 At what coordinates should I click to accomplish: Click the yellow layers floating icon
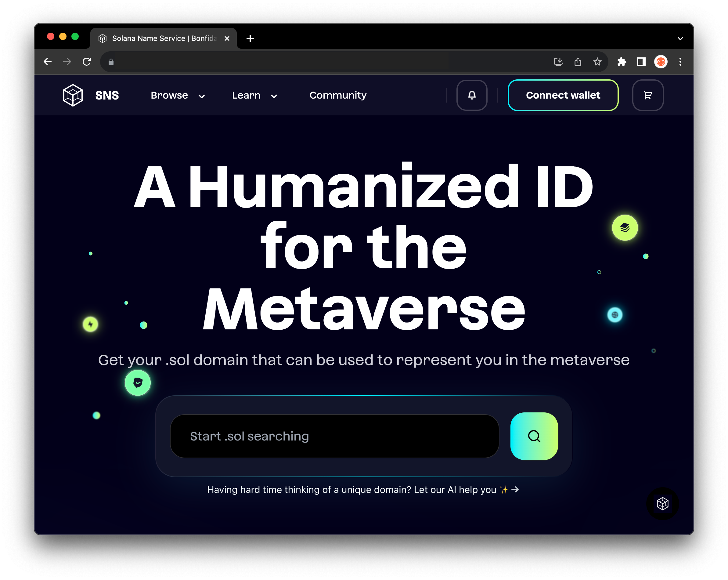point(625,228)
